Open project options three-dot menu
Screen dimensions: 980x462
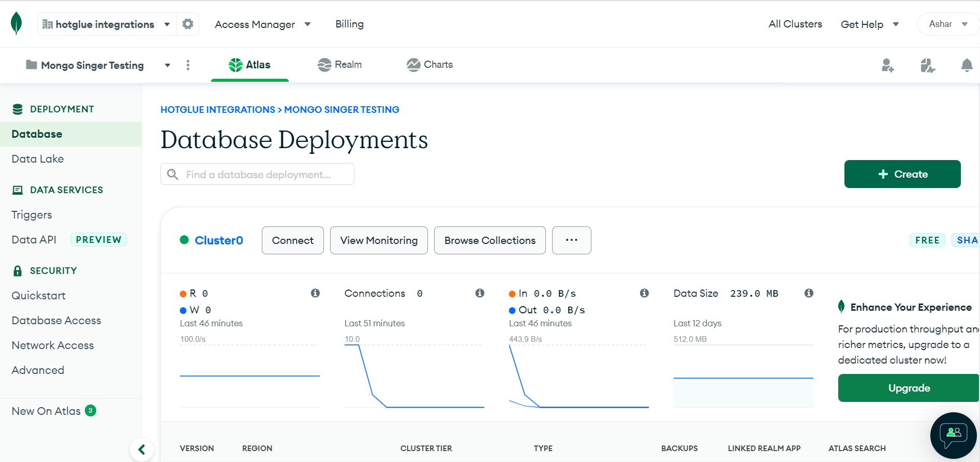pyautogui.click(x=188, y=65)
